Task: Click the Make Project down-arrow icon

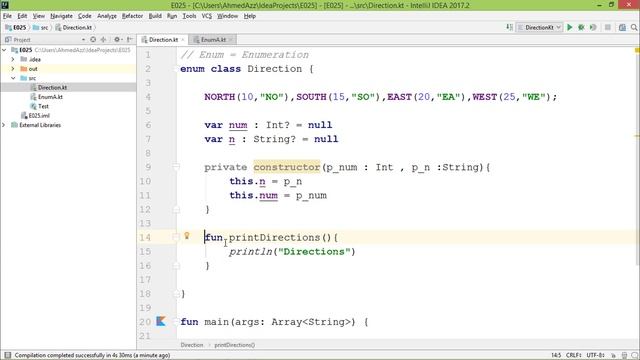Action: click(x=509, y=27)
